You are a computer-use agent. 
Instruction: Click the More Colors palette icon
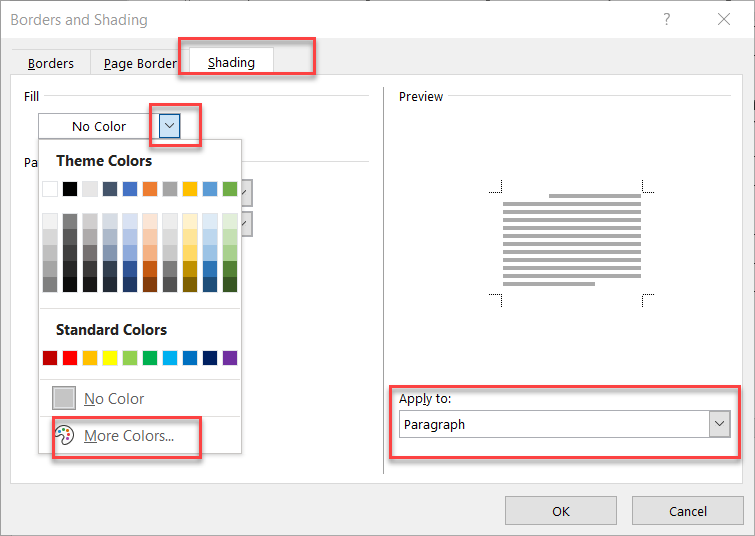(x=64, y=435)
